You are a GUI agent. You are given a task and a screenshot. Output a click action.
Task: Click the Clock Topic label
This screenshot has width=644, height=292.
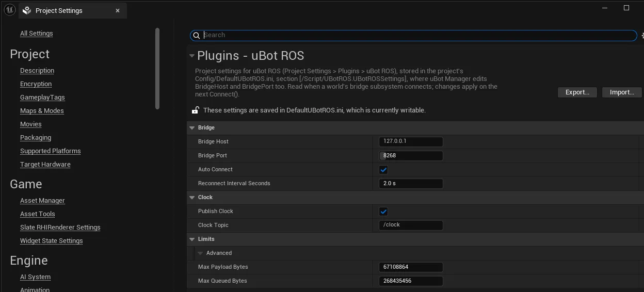click(x=213, y=225)
